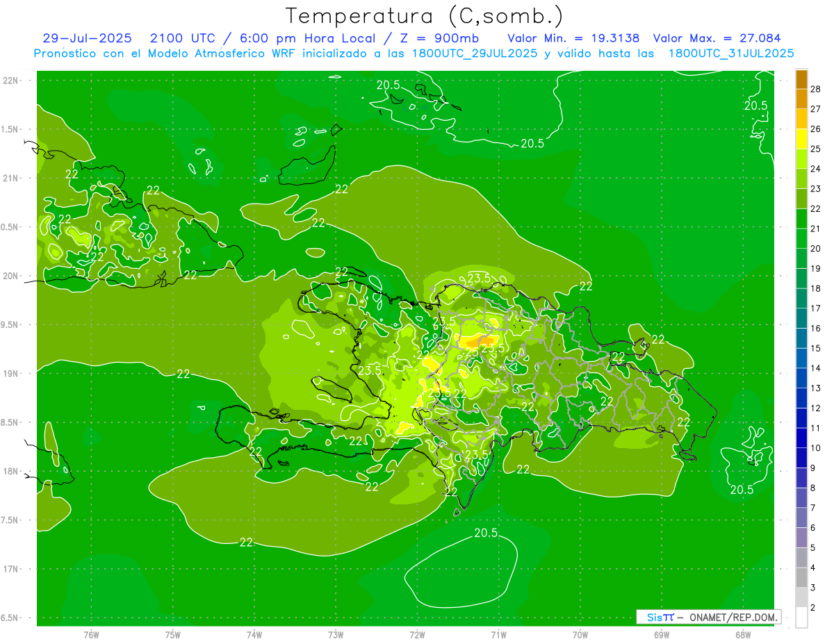
Task: Click the 68W longitude axis label
Action: point(743,635)
